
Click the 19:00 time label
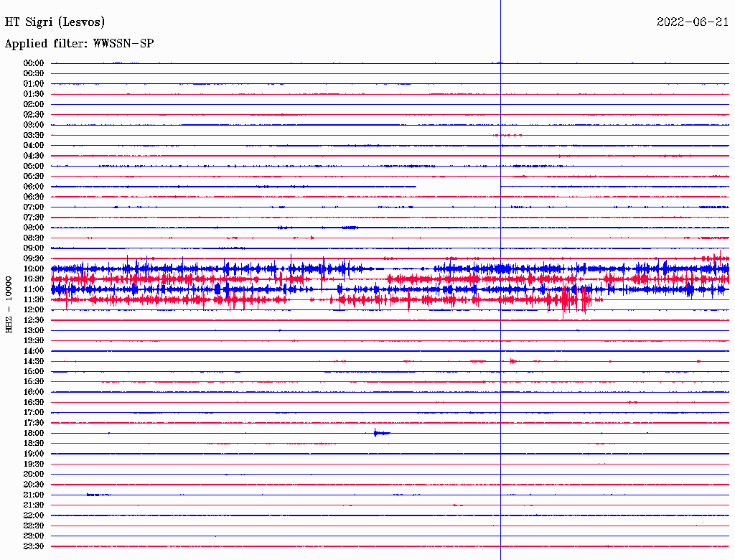(x=34, y=454)
